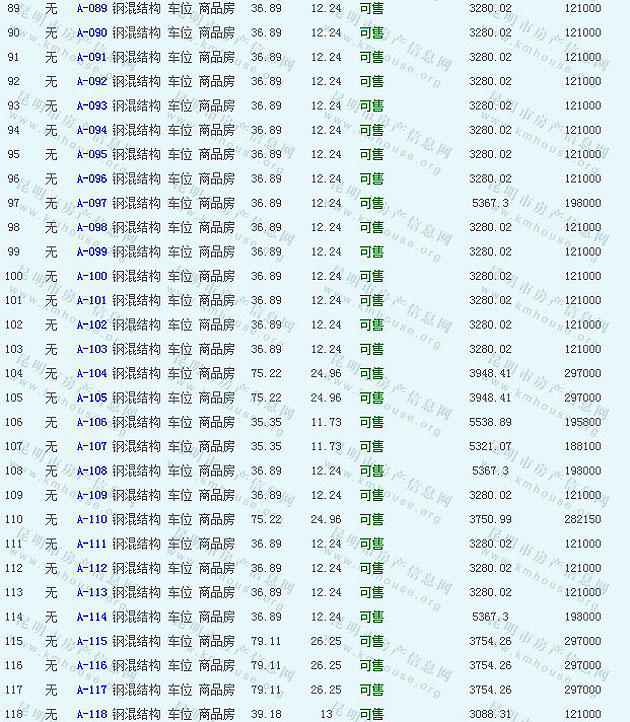Image resolution: width=630 pixels, height=722 pixels.
Task: Click the 282150 price in row 110
Action: 582,519
